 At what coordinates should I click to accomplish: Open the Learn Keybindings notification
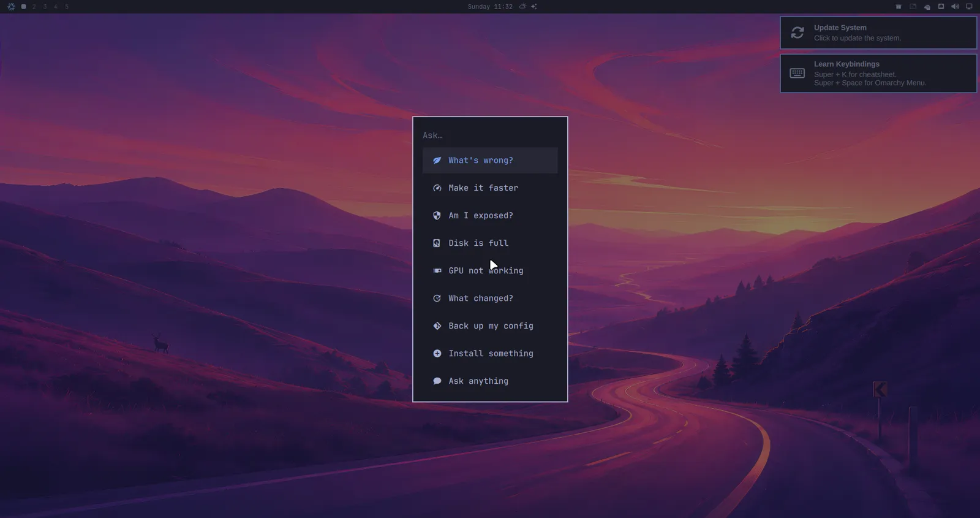[878, 74]
